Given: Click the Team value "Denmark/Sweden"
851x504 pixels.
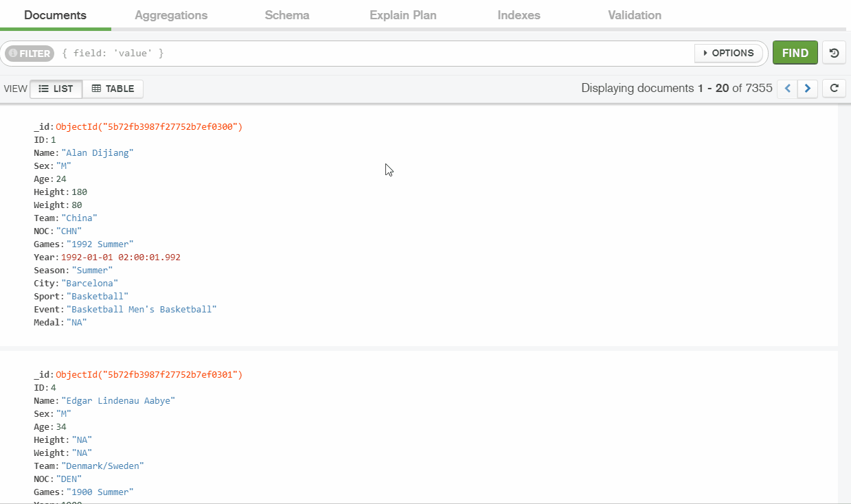Looking at the screenshot, I should (102, 466).
